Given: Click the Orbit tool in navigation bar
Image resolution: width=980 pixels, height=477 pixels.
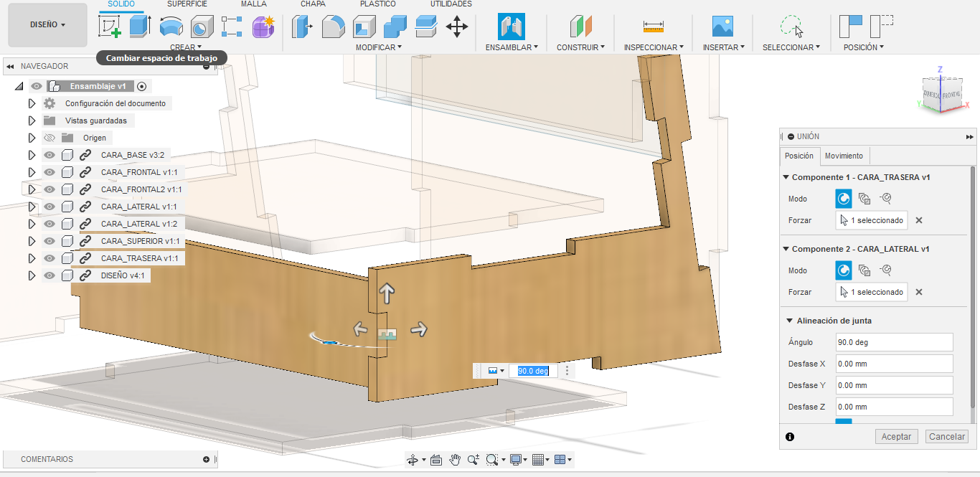Looking at the screenshot, I should [x=413, y=460].
